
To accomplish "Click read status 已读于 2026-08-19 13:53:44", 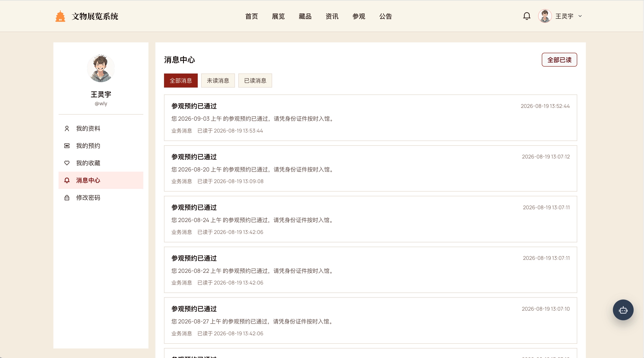I will pyautogui.click(x=230, y=131).
